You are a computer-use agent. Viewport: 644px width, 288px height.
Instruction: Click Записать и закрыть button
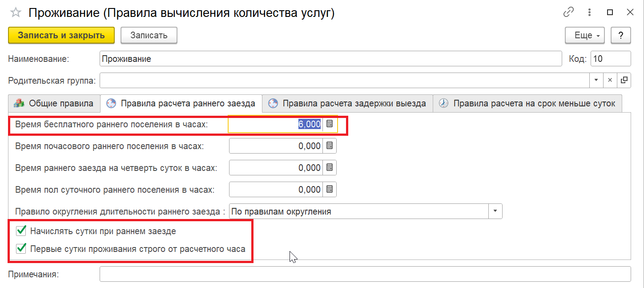(x=61, y=36)
